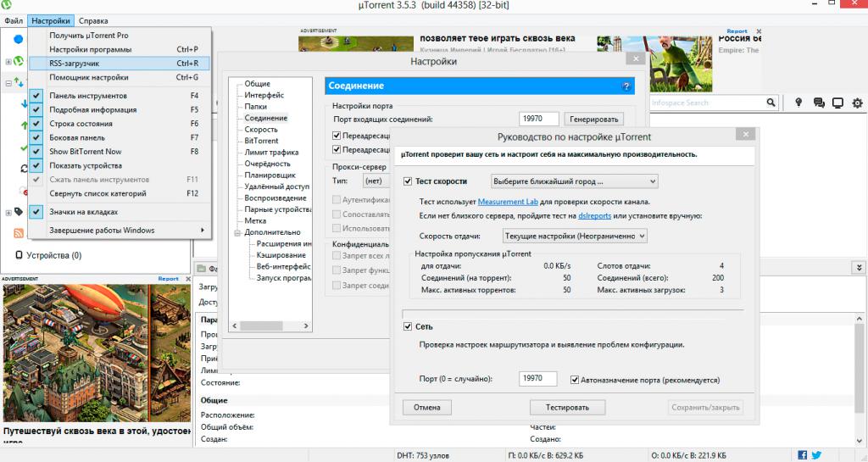Collapse the minus next to Torrents arrows icon
868x462 pixels.
pyautogui.click(x=8, y=83)
